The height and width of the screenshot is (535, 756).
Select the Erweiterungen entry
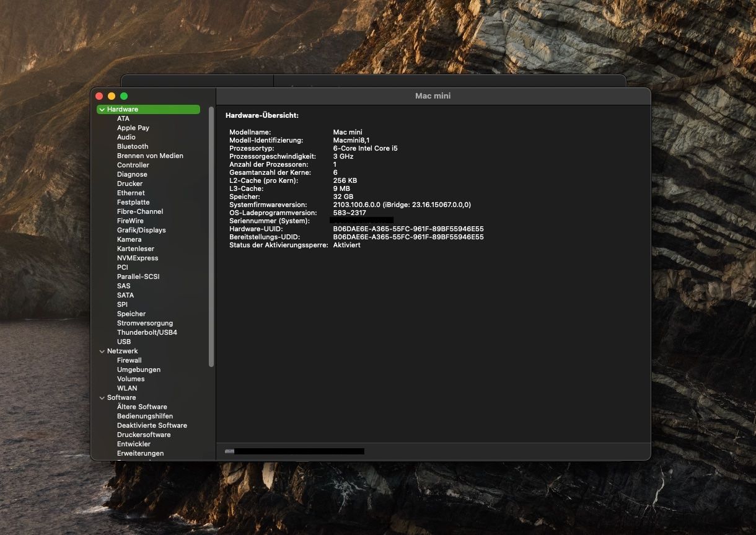(141, 453)
